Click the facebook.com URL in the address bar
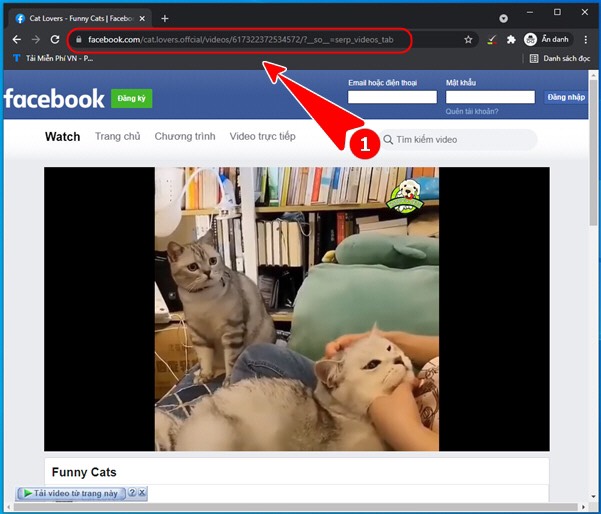This screenshot has width=601, height=514. pos(241,39)
